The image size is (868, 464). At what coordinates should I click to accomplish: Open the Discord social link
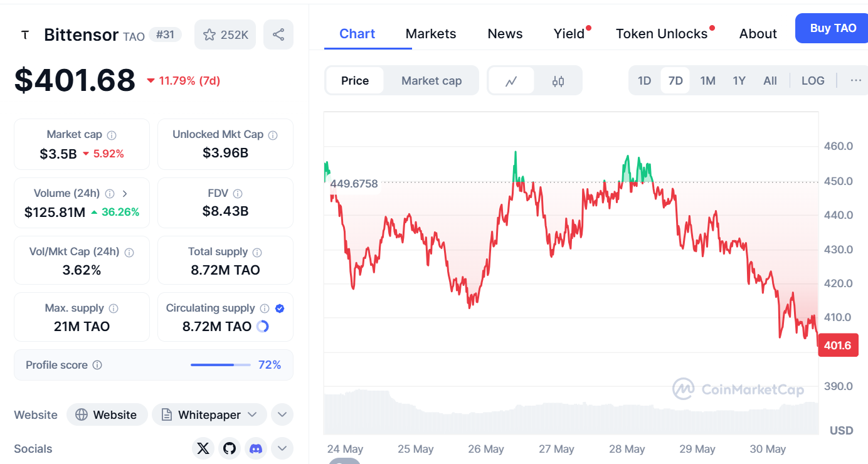pyautogui.click(x=256, y=448)
